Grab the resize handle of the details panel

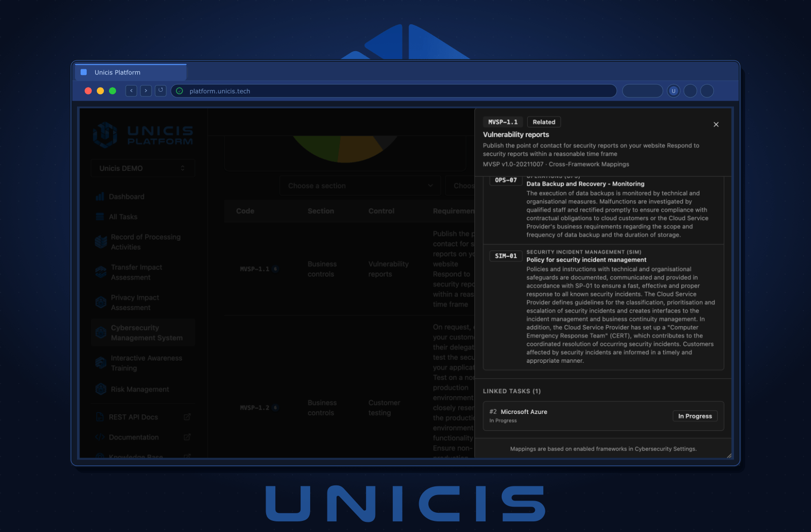click(729, 455)
